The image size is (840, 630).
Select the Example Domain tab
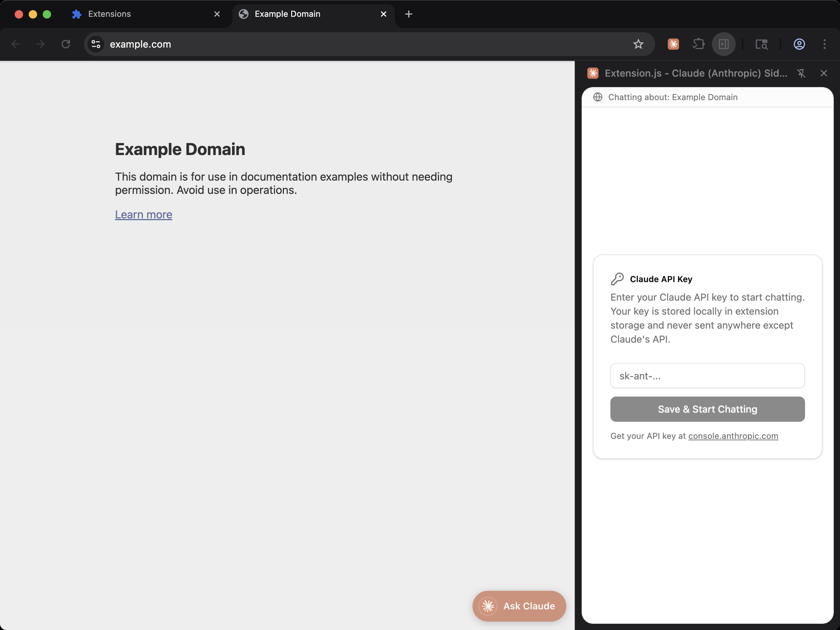click(x=313, y=14)
